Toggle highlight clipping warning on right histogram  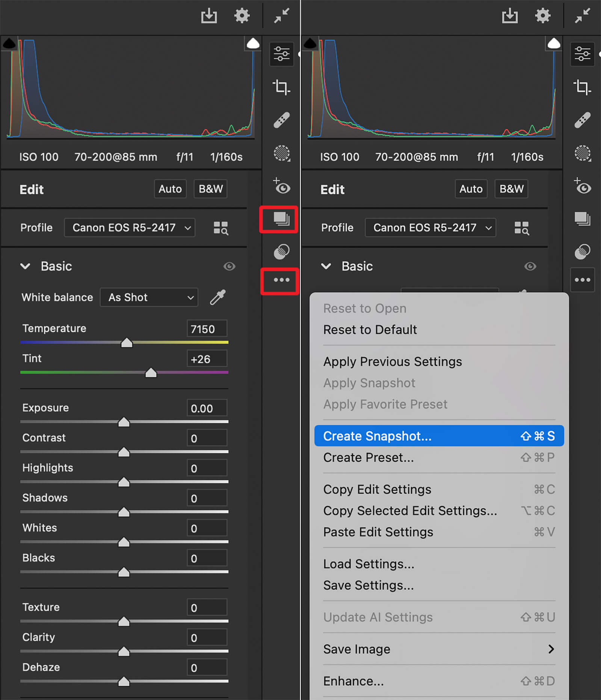tap(554, 44)
